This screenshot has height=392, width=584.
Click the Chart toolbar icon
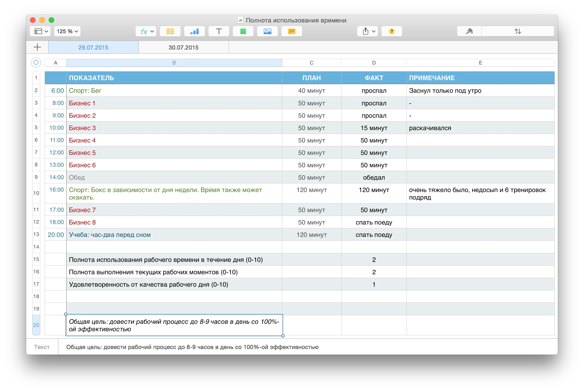tap(194, 31)
